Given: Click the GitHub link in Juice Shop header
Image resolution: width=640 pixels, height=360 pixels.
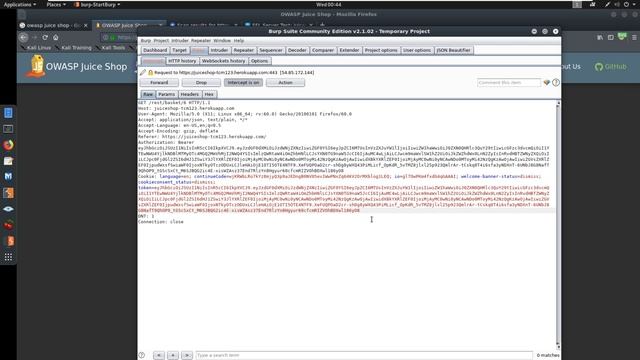Looking at the screenshot, I should point(611,67).
